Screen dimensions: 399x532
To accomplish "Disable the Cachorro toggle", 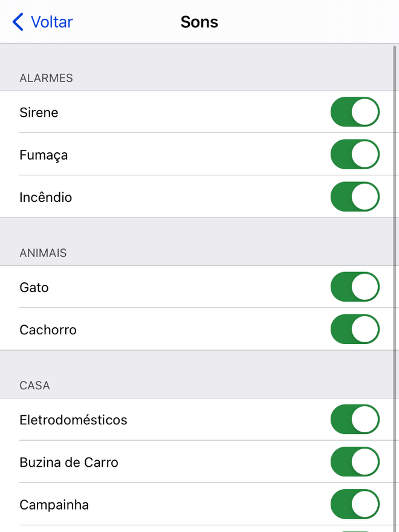I will 355,329.
